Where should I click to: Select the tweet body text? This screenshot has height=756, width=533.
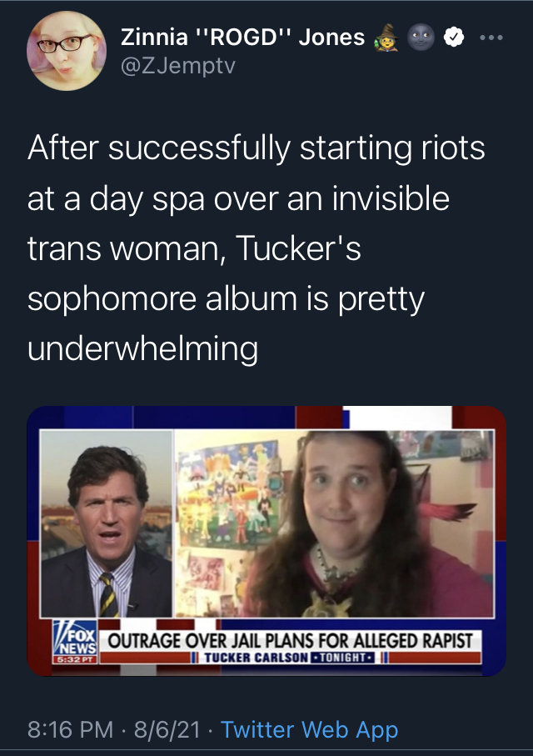(257, 248)
